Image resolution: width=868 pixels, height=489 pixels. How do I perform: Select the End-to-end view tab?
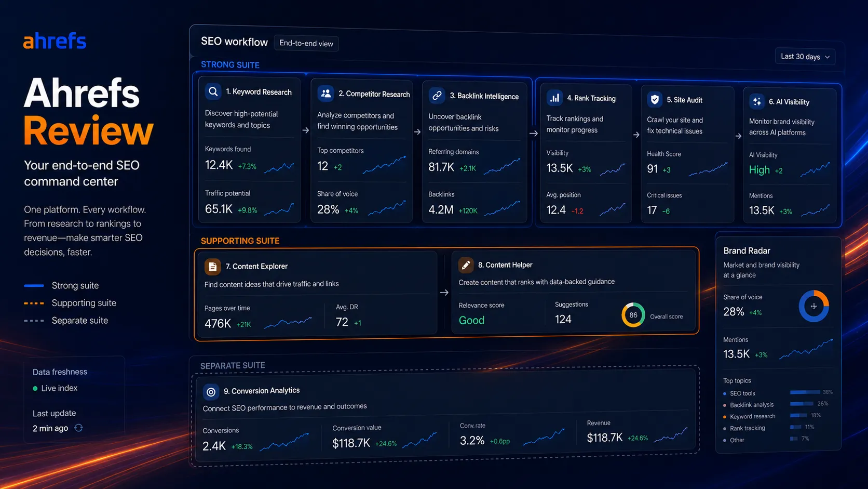pyautogui.click(x=306, y=43)
